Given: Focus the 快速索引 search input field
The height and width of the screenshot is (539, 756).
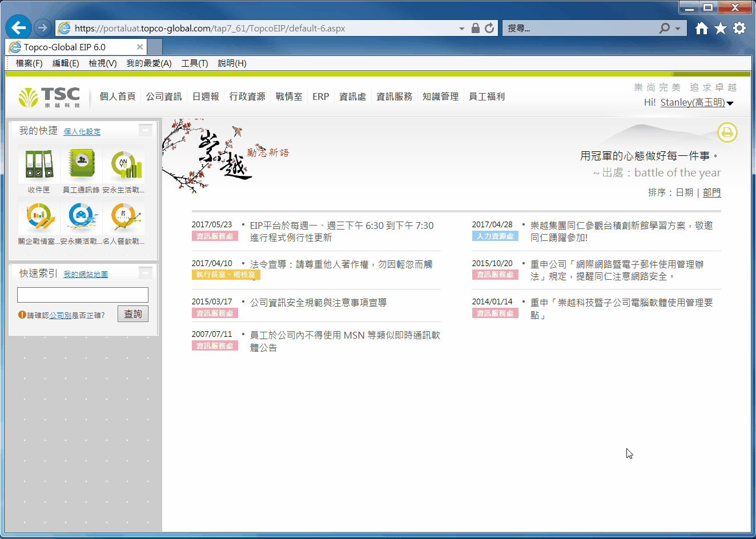Looking at the screenshot, I should (x=83, y=295).
